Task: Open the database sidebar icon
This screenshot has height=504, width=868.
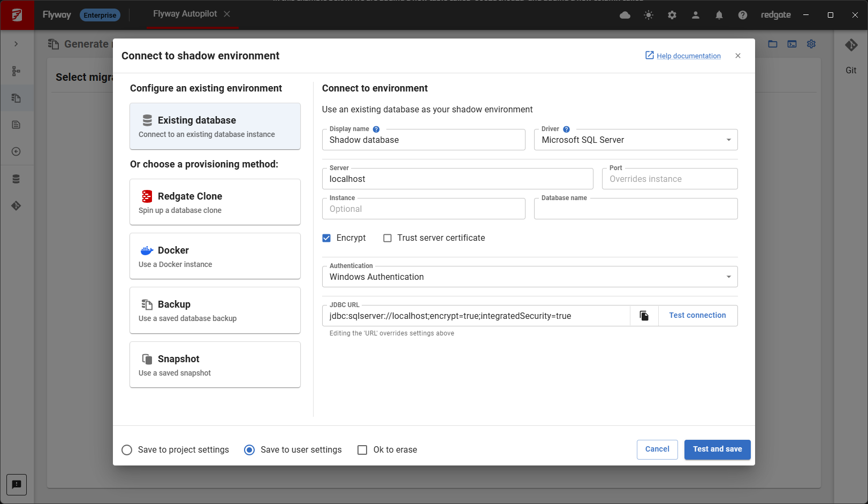Action: pyautogui.click(x=16, y=179)
